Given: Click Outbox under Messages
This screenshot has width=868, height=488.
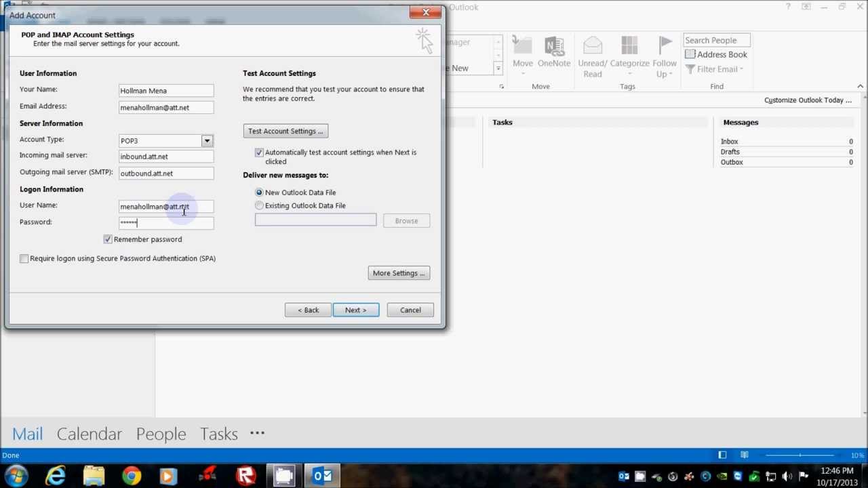Looking at the screenshot, I should pos(732,162).
